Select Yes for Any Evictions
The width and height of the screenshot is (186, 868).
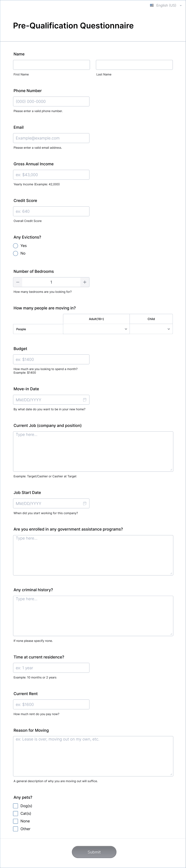coord(16,246)
